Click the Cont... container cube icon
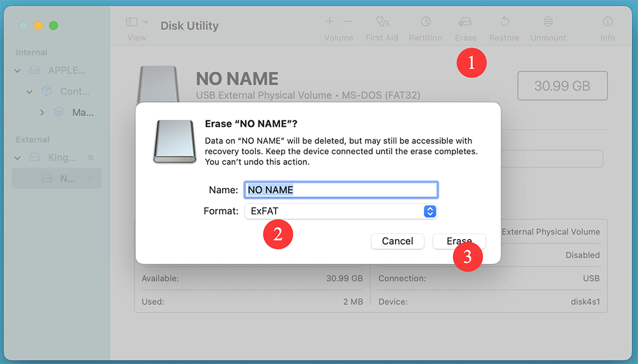 [47, 91]
